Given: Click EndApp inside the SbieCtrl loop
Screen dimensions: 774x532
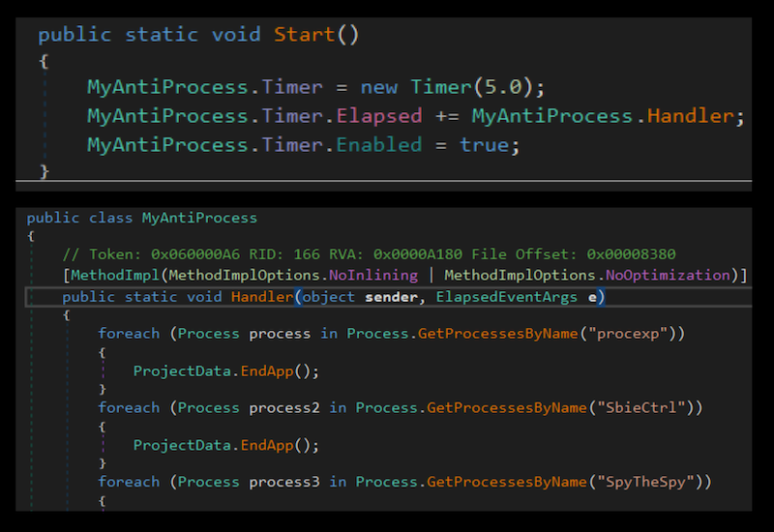Looking at the screenshot, I should [x=267, y=445].
